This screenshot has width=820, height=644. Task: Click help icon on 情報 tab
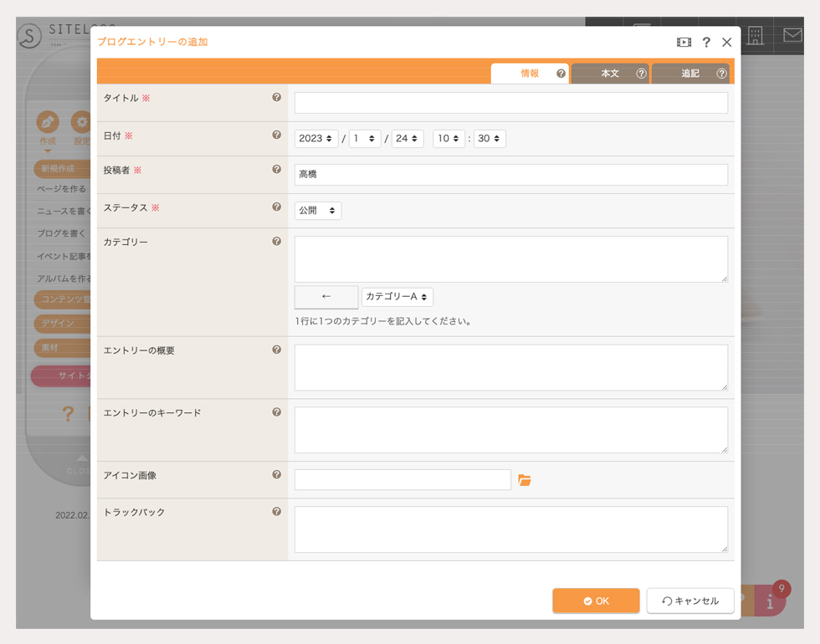(x=561, y=74)
